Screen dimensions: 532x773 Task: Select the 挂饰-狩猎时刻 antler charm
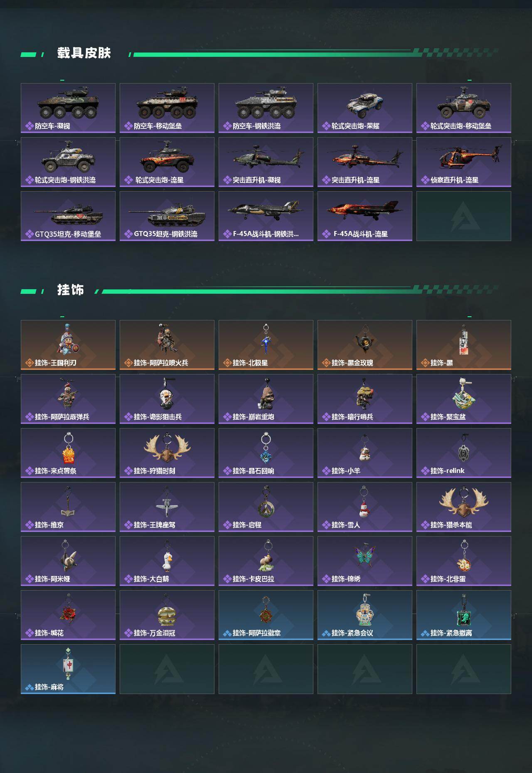167,453
